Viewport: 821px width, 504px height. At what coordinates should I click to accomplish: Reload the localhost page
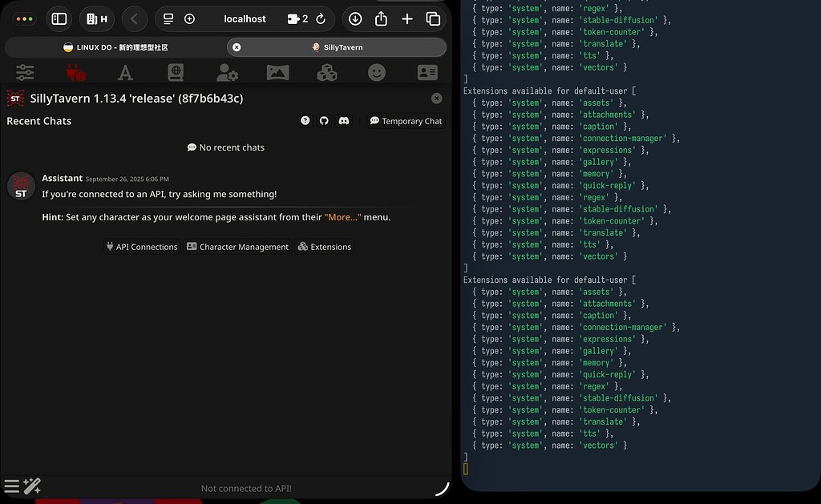pyautogui.click(x=321, y=19)
